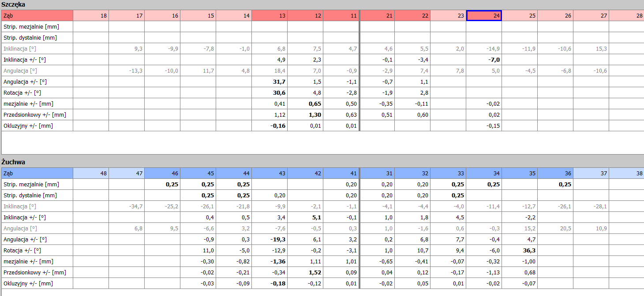Select Okluzyjny value -0,16 for tooth 13
Viewport: 644px width, 296px height.
[x=270, y=126]
